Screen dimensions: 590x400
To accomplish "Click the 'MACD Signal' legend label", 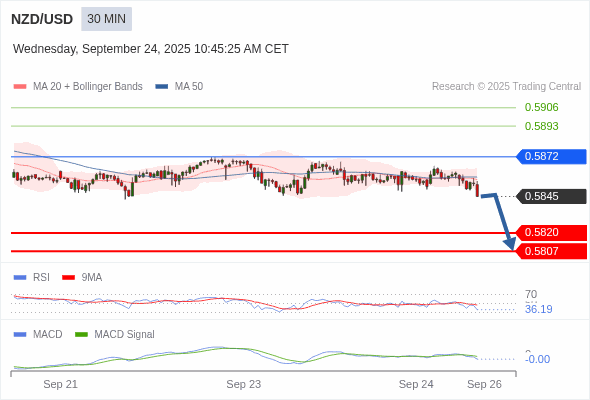I will pyautogui.click(x=125, y=335).
